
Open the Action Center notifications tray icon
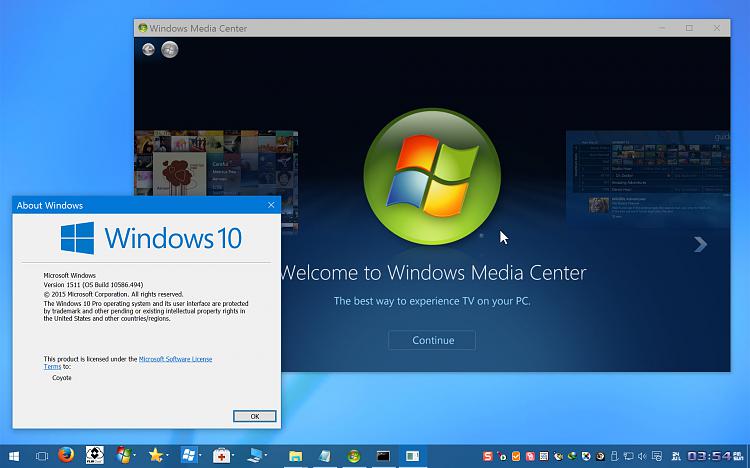657,457
